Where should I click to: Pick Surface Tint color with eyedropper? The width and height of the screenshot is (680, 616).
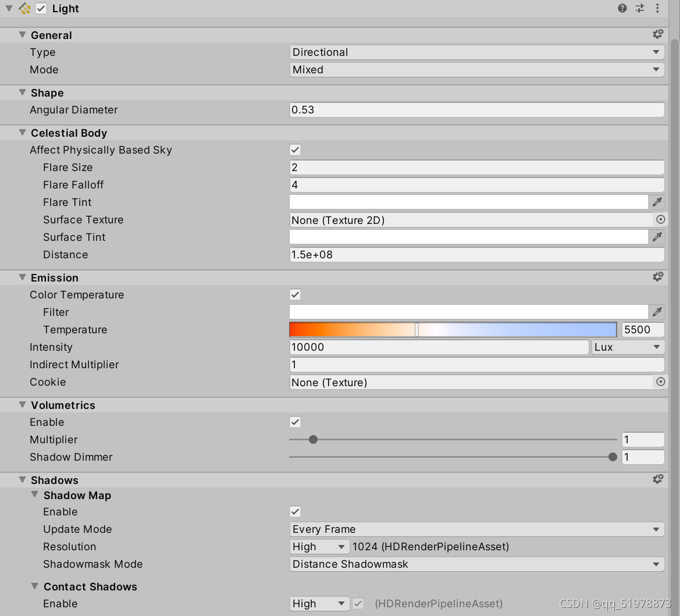tap(657, 237)
